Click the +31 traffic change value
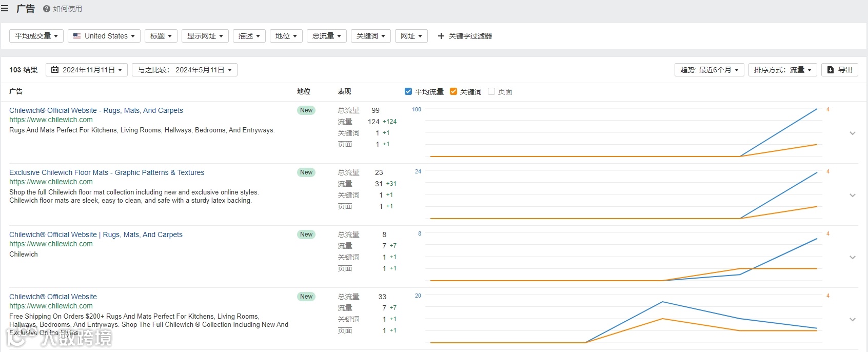Screen dimensions: 868x352 (391, 184)
